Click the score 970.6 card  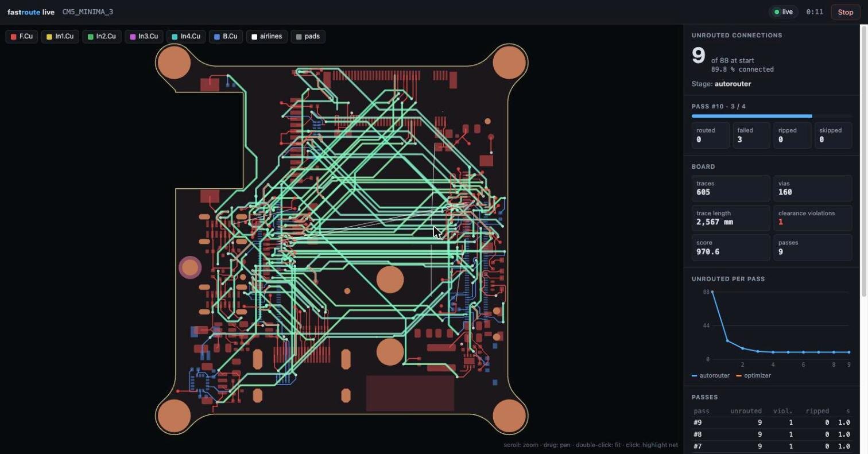pos(731,247)
